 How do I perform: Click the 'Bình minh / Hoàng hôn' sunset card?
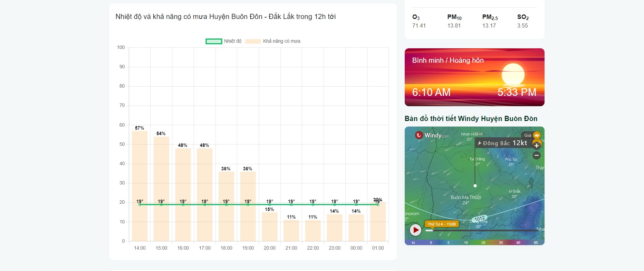coord(474,77)
